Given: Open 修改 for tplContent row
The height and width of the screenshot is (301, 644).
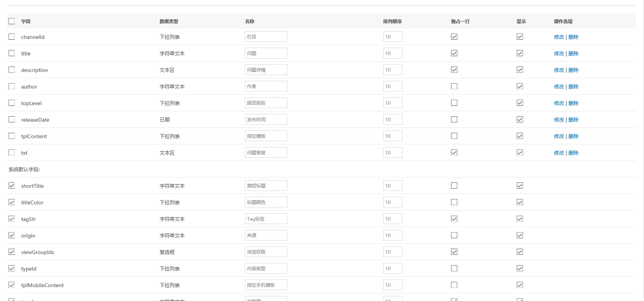Looking at the screenshot, I should [559, 136].
